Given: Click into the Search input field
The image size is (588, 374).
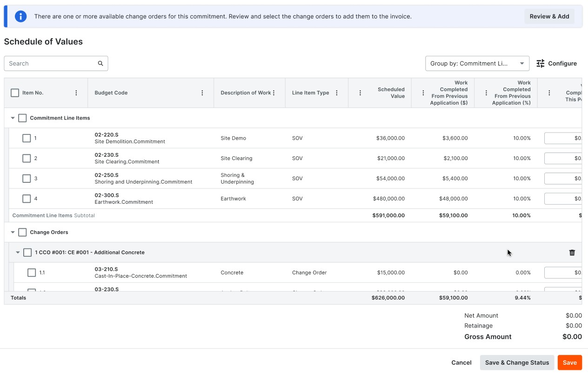Looking at the screenshot, I should pyautogui.click(x=51, y=64).
